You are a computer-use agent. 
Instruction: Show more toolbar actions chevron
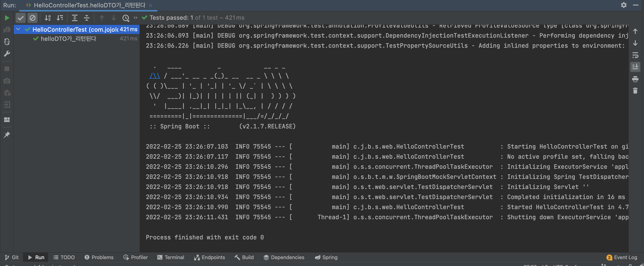click(x=136, y=17)
